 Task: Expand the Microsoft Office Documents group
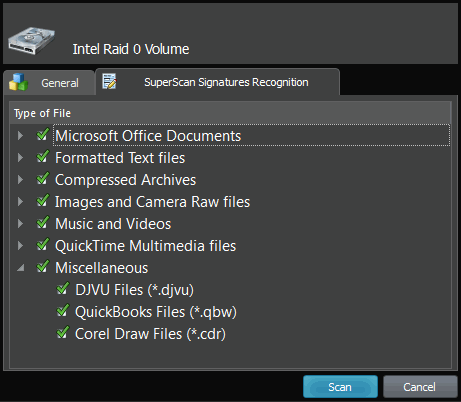(x=21, y=135)
